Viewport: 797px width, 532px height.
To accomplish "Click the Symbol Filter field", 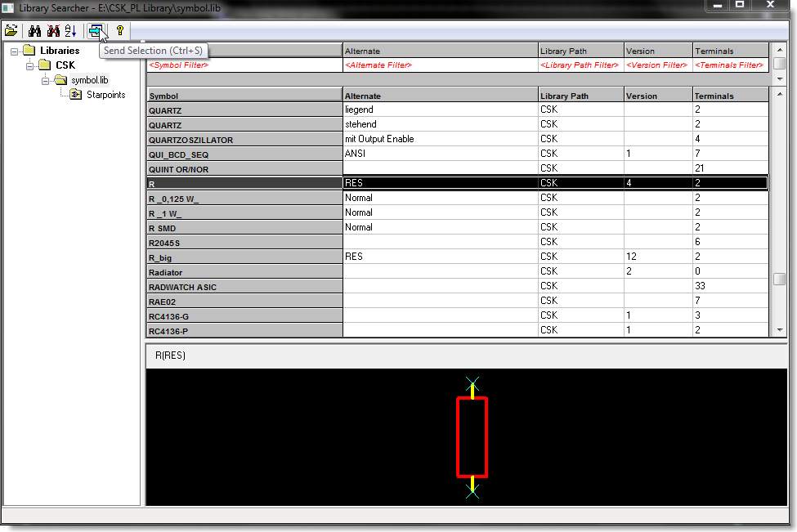I will click(x=244, y=65).
